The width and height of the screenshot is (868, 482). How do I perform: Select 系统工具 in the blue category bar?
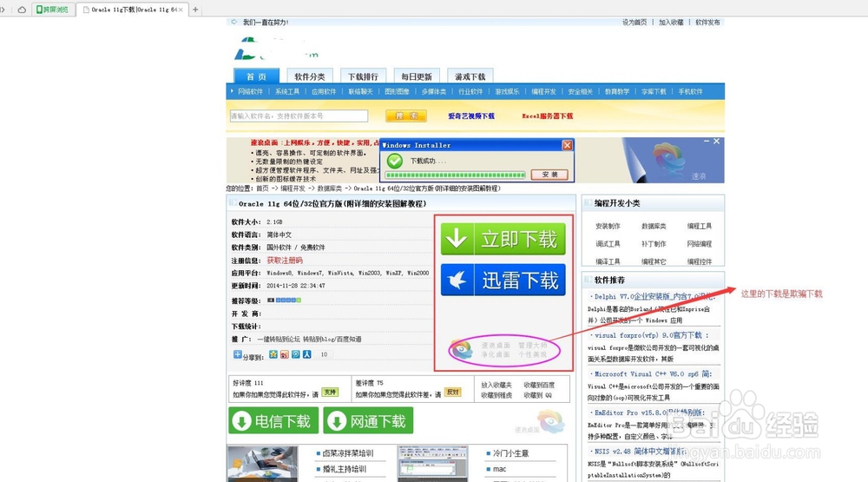(286, 91)
